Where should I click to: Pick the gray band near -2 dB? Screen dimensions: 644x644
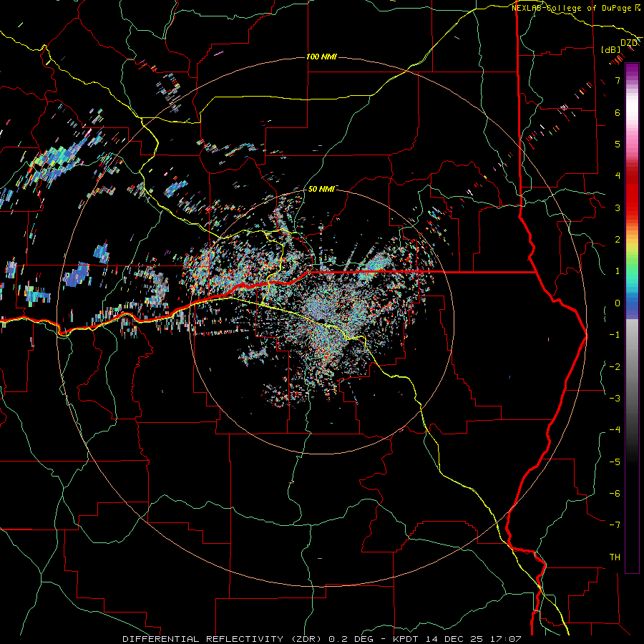(632, 367)
